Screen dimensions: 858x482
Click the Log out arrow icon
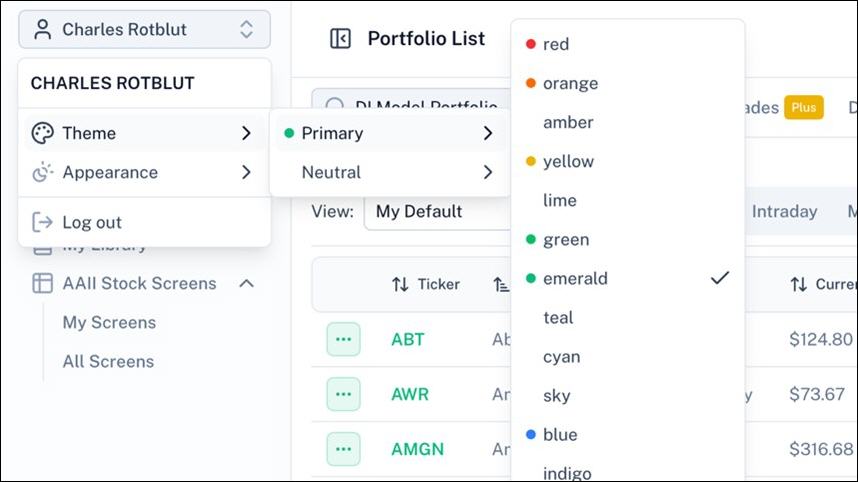click(x=42, y=222)
